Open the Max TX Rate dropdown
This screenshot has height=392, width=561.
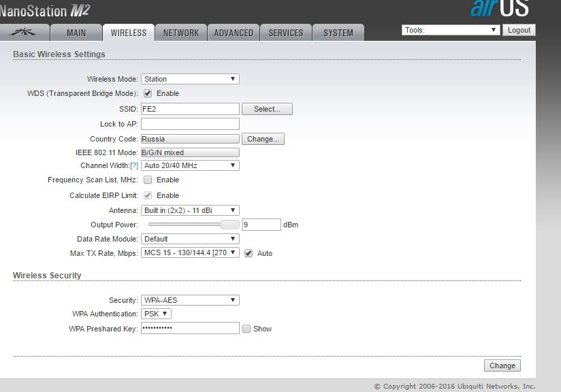point(190,252)
